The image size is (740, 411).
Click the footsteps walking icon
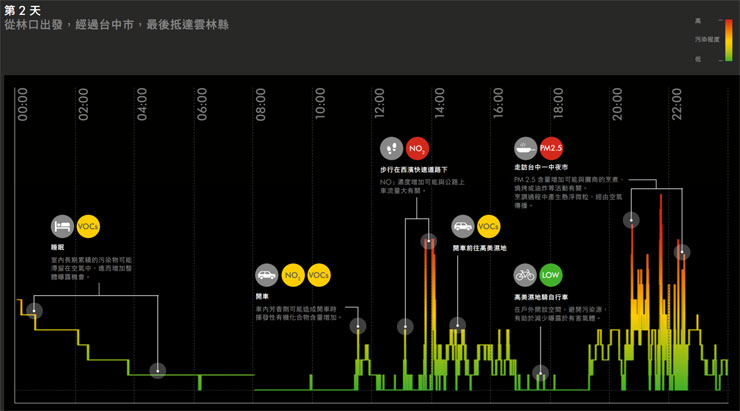pos(392,149)
